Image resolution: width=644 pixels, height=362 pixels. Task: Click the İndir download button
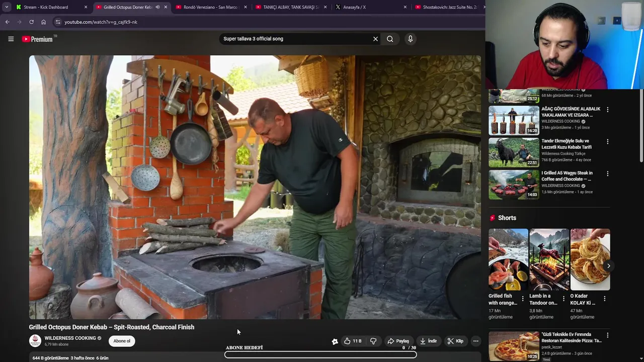coord(429,341)
